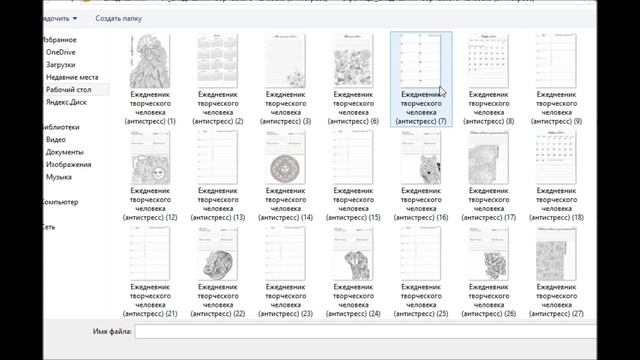The height and width of the screenshot is (360, 640).
Task: Click the file name ending in (антистресс) (24)
Action: tap(353, 300)
